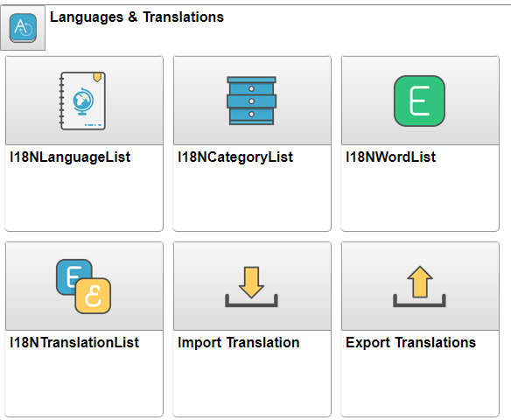Viewport: 511px width, 420px height.
Task: Click blank card area beneath Import Translation label
Action: point(252,383)
